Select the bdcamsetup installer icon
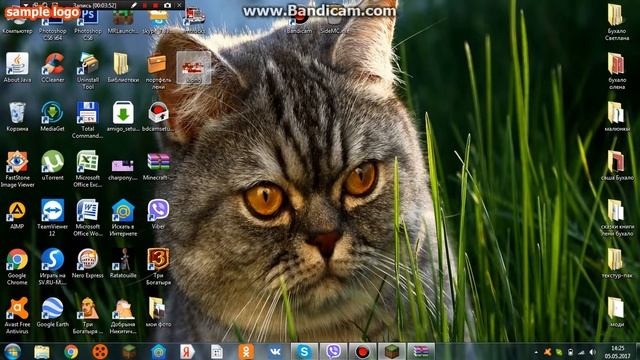Viewport: 640px width, 360px height. (158, 117)
